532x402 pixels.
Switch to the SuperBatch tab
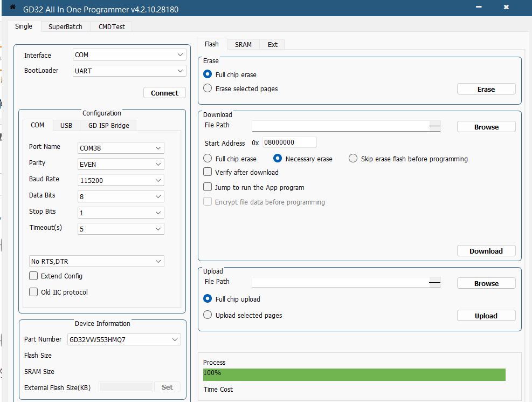(x=65, y=26)
